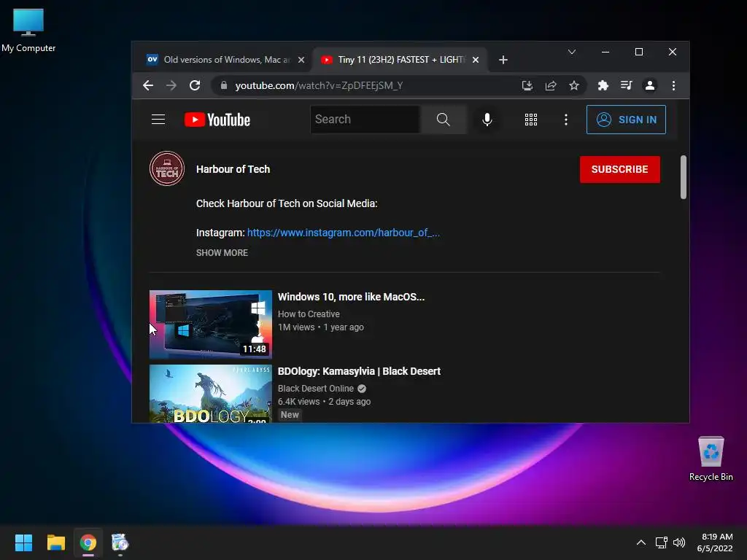This screenshot has width=747, height=560.
Task: Click the YouTube logo
Action: point(217,120)
